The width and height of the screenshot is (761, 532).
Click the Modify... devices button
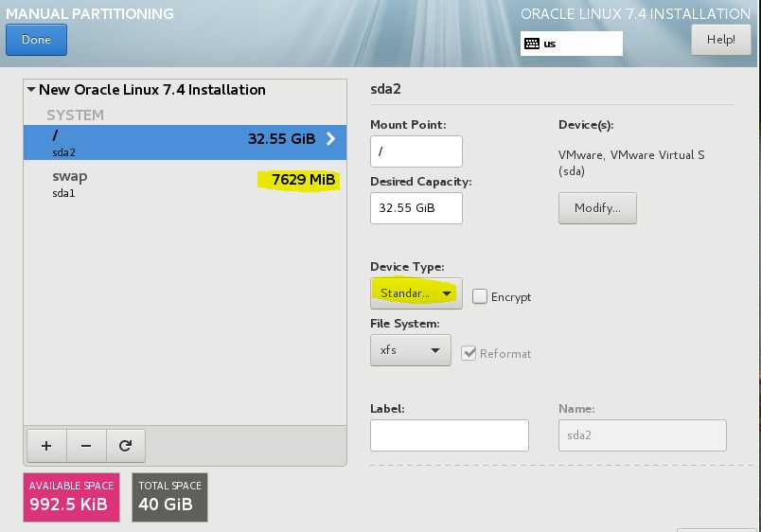(x=597, y=208)
